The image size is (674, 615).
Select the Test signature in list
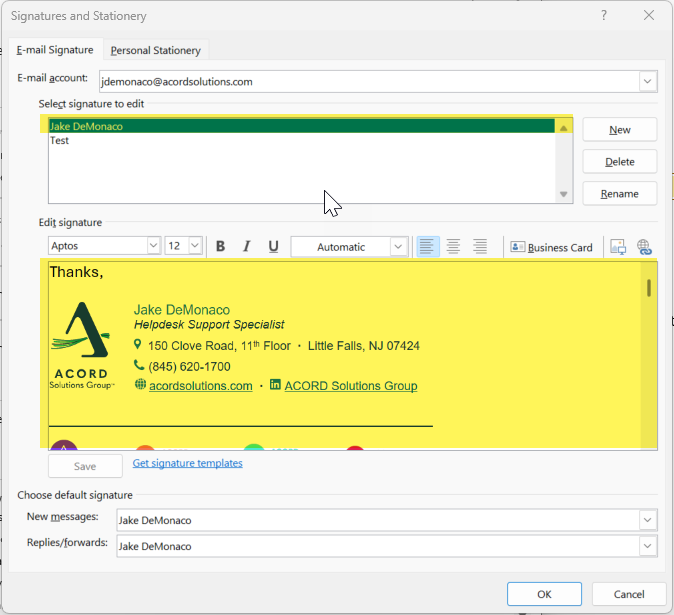(60, 141)
